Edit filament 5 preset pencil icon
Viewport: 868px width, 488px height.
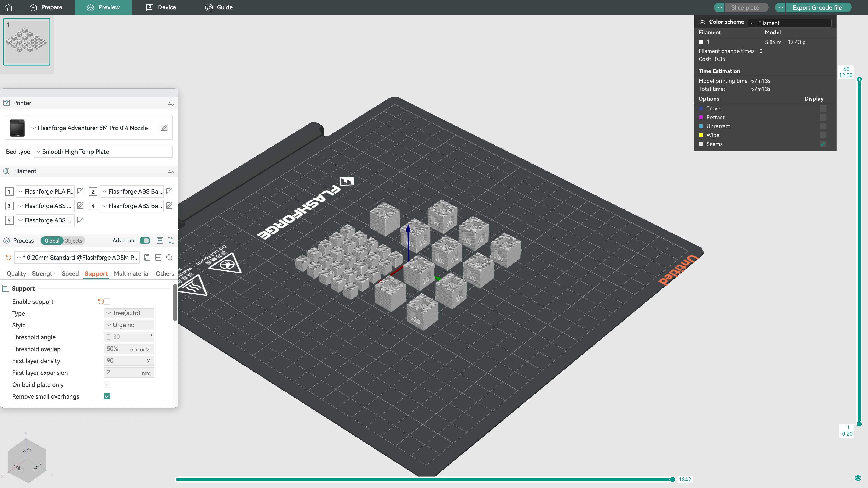tap(80, 220)
